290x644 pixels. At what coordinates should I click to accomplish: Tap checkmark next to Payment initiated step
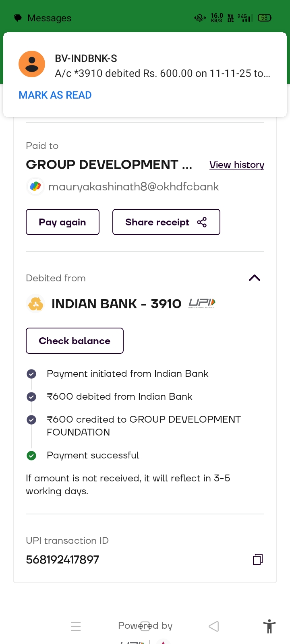(x=31, y=374)
